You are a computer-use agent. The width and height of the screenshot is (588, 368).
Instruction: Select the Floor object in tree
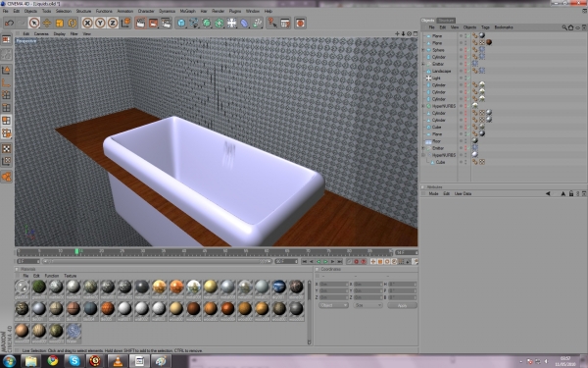(x=436, y=141)
